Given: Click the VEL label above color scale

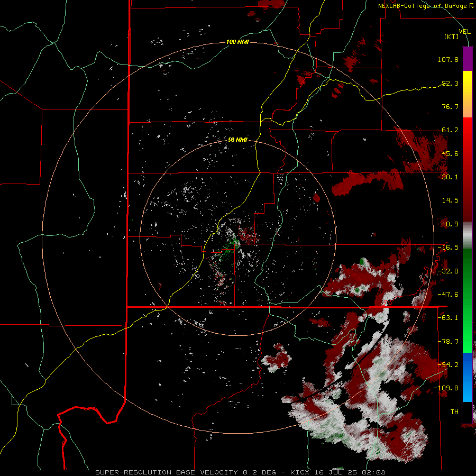Looking at the screenshot, I should pos(464,31).
